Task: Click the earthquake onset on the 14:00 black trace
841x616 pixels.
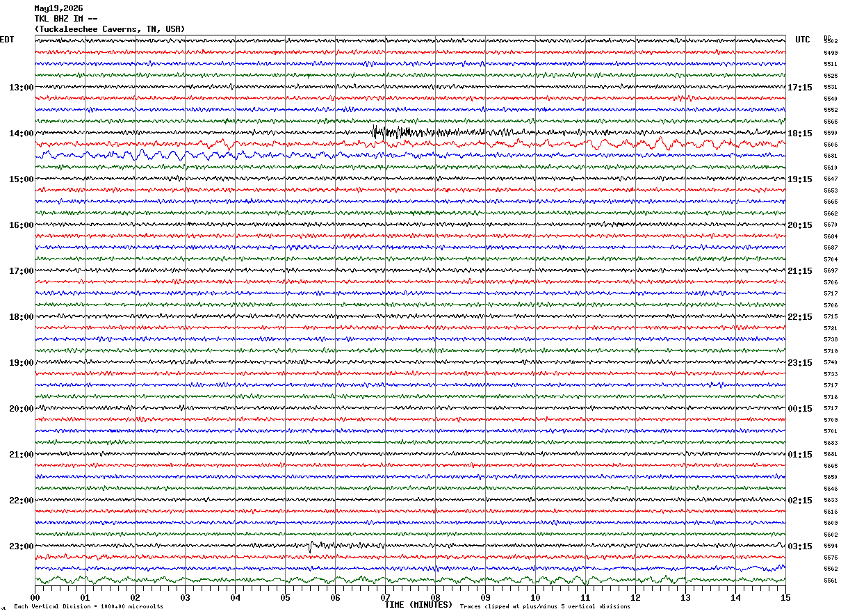Action: coord(375,131)
